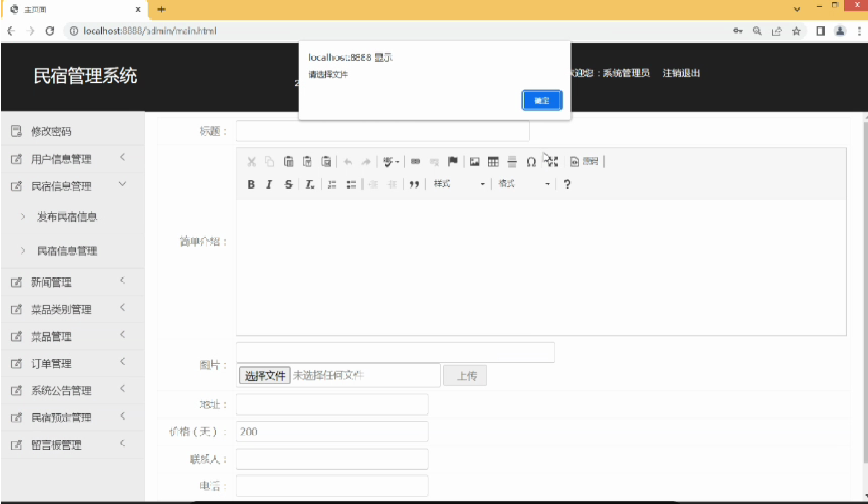Focus the 电话 phone input
The width and height of the screenshot is (868, 504).
coord(332,486)
